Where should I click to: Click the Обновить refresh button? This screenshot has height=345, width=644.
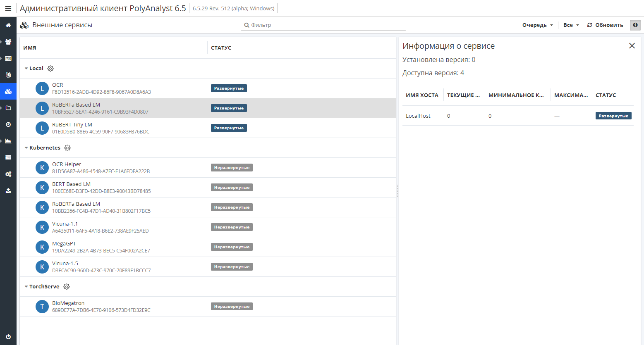605,25
